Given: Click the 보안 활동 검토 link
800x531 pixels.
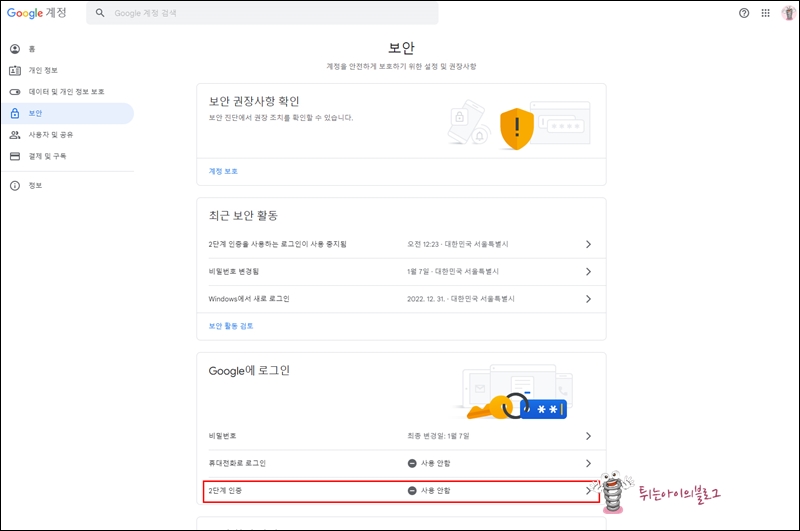Looking at the screenshot, I should pos(231,326).
